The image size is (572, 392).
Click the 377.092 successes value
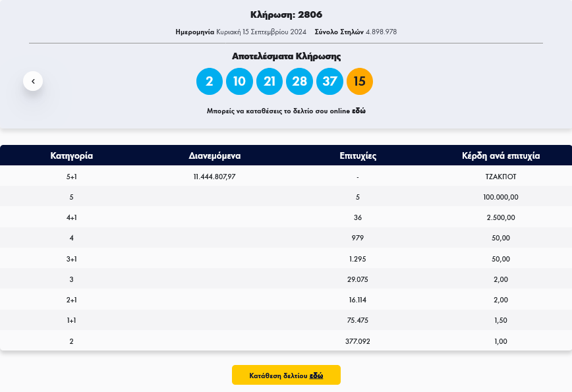pos(358,341)
